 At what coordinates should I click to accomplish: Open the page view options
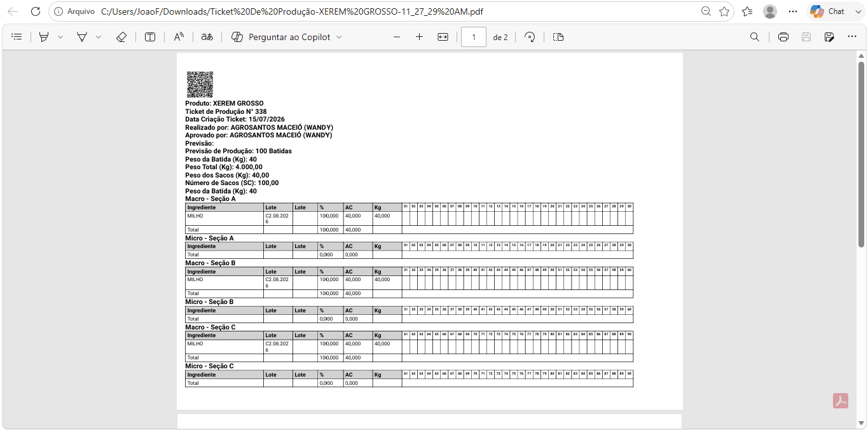pyautogui.click(x=558, y=37)
